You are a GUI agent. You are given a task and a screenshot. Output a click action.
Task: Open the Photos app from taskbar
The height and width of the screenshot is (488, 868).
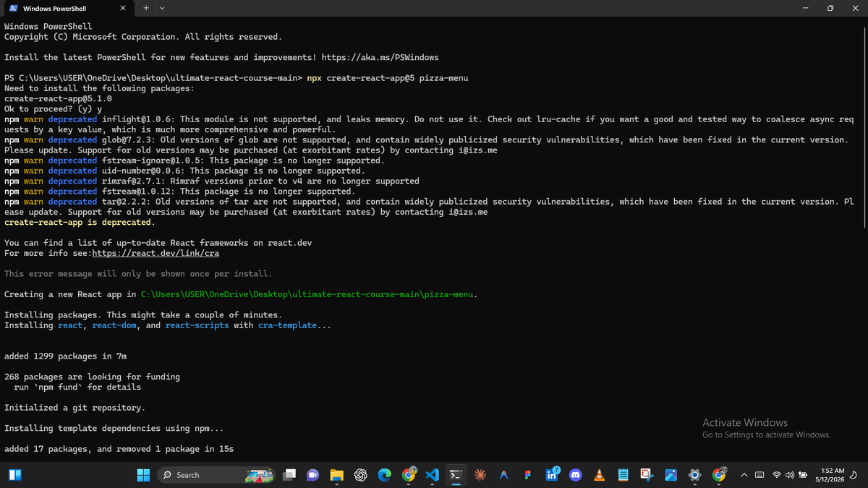point(671,475)
